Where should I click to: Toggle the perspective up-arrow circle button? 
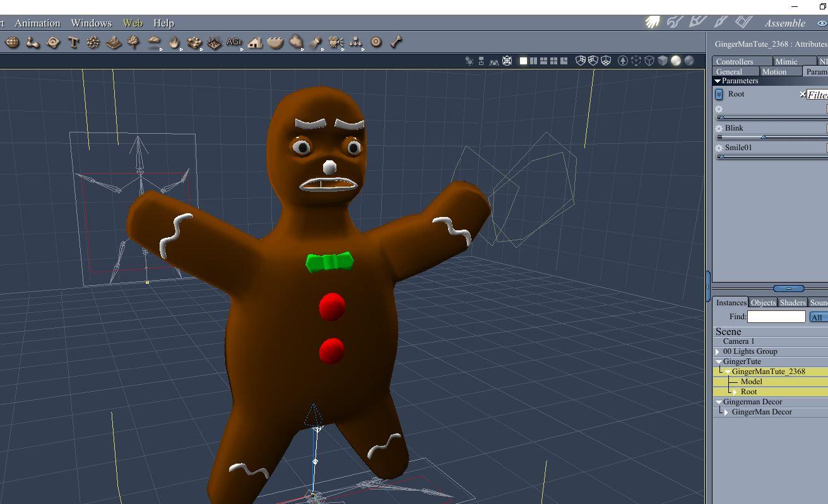click(623, 61)
